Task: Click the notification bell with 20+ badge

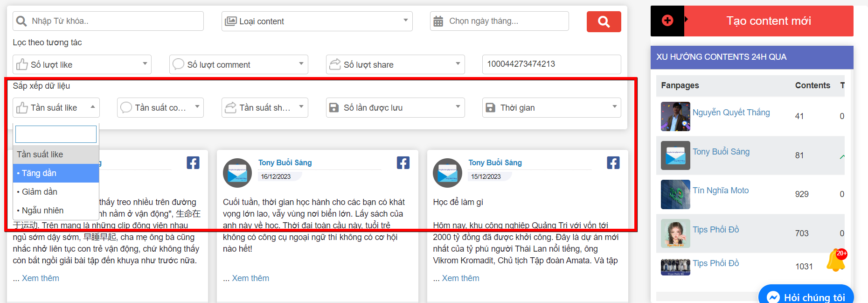Action: pyautogui.click(x=836, y=260)
